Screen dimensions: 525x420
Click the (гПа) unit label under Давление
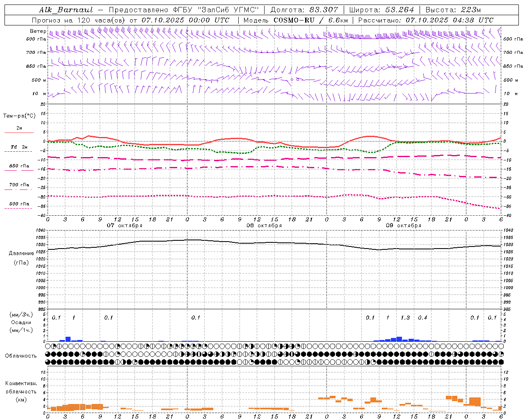21,262
